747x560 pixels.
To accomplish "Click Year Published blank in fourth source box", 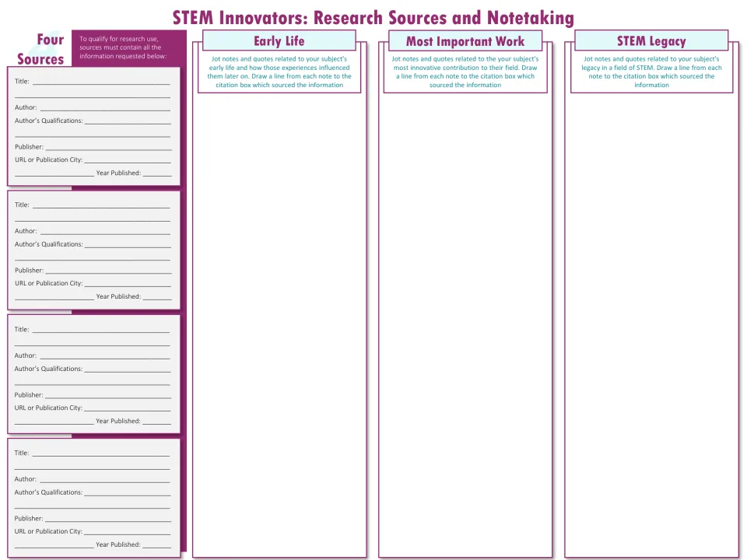I will pos(156,545).
